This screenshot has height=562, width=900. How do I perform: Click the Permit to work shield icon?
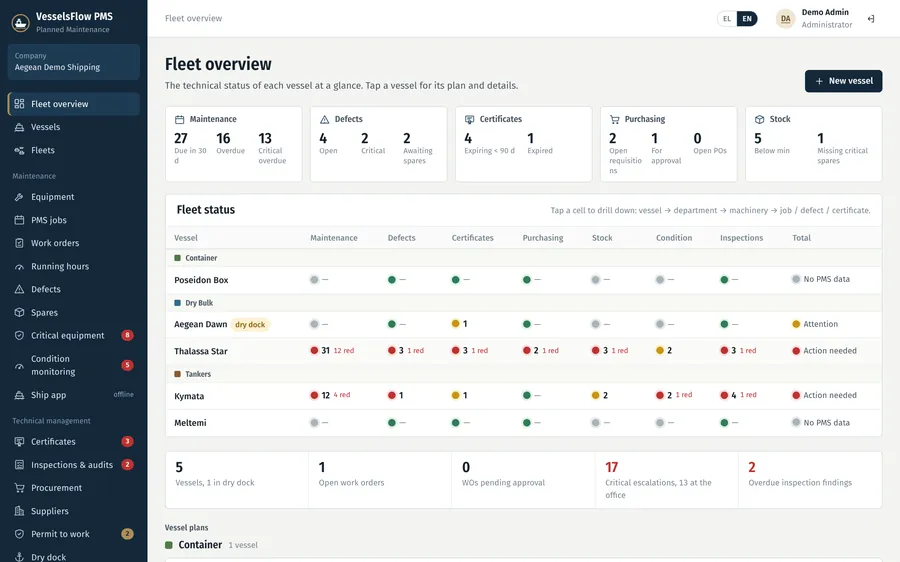20,534
